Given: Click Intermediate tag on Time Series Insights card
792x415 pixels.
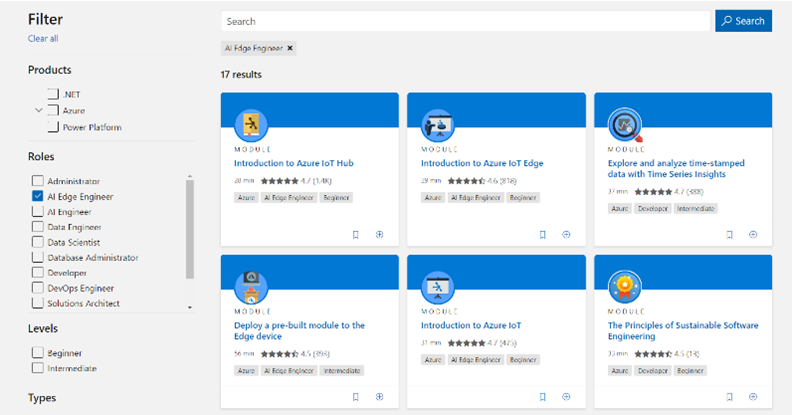Looking at the screenshot, I should (x=696, y=208).
